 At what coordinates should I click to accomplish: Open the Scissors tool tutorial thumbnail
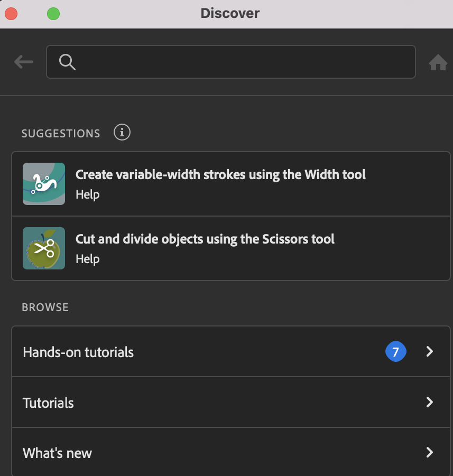tap(44, 248)
